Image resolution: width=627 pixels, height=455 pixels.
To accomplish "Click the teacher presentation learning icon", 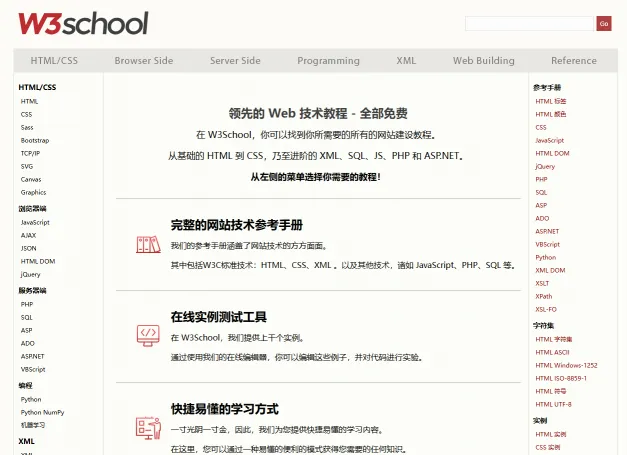I will [148, 428].
